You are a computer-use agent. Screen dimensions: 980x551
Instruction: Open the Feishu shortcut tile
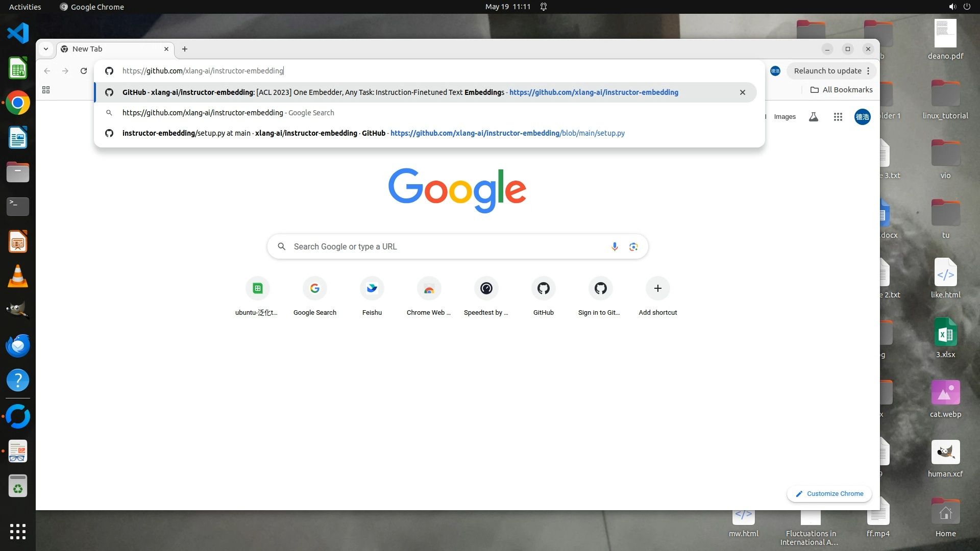(372, 289)
